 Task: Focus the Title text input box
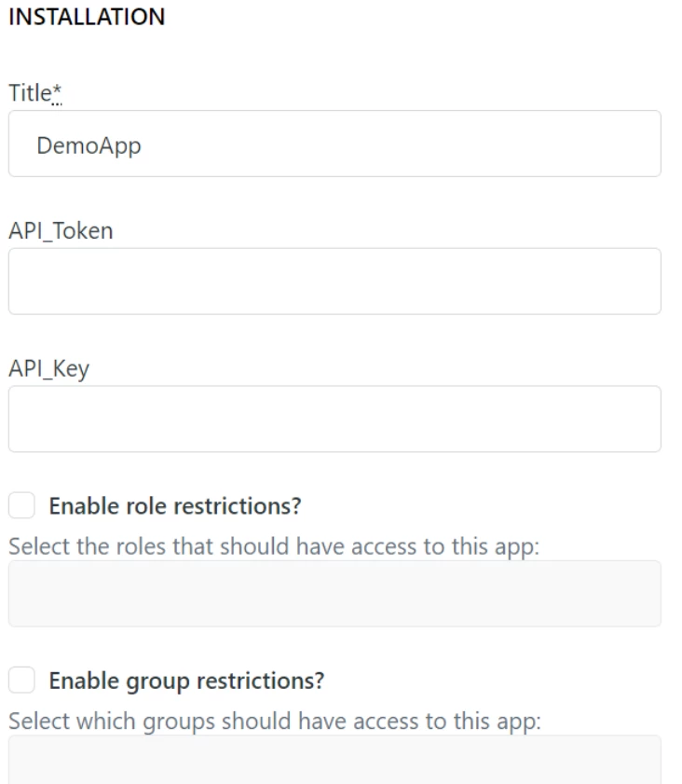(x=334, y=144)
